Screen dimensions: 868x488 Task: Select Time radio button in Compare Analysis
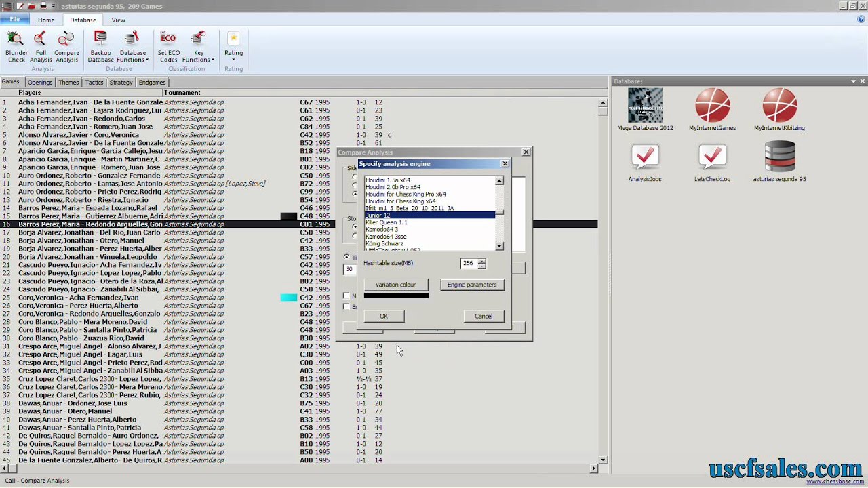pos(347,257)
